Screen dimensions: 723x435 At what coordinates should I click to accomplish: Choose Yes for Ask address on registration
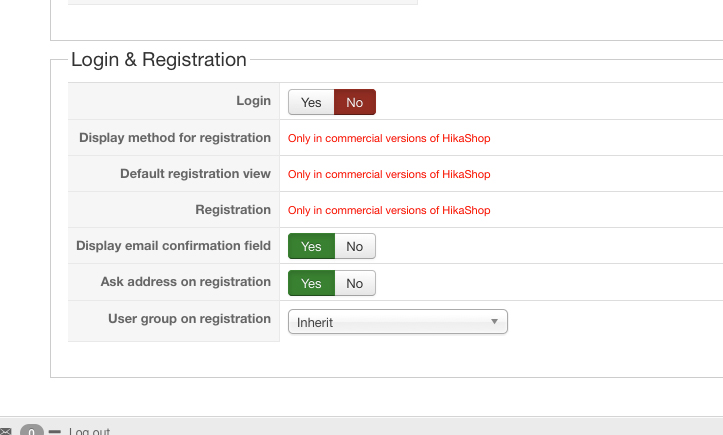pyautogui.click(x=311, y=283)
